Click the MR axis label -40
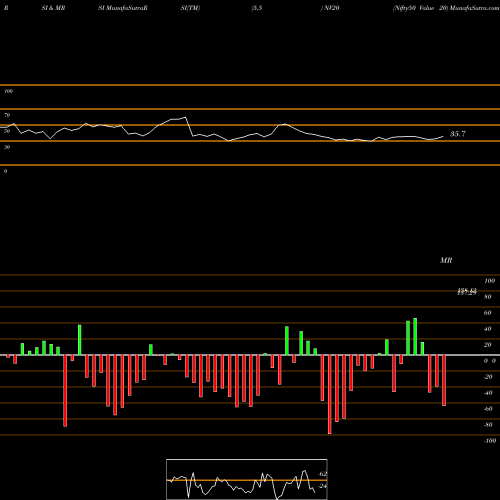The width and height of the screenshot is (500, 500). 488,393
